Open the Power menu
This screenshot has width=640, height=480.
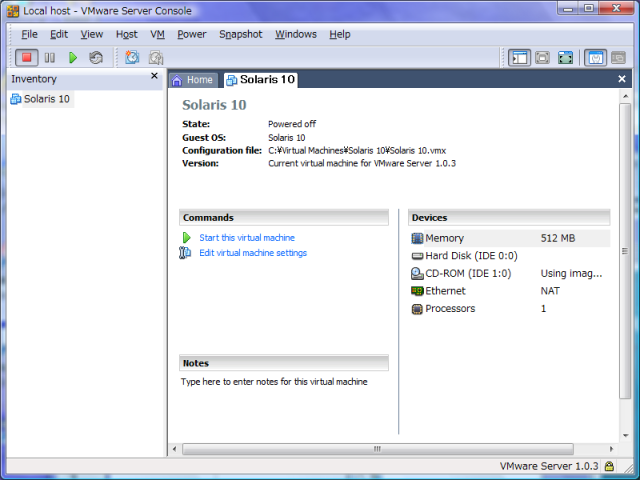pyautogui.click(x=191, y=34)
